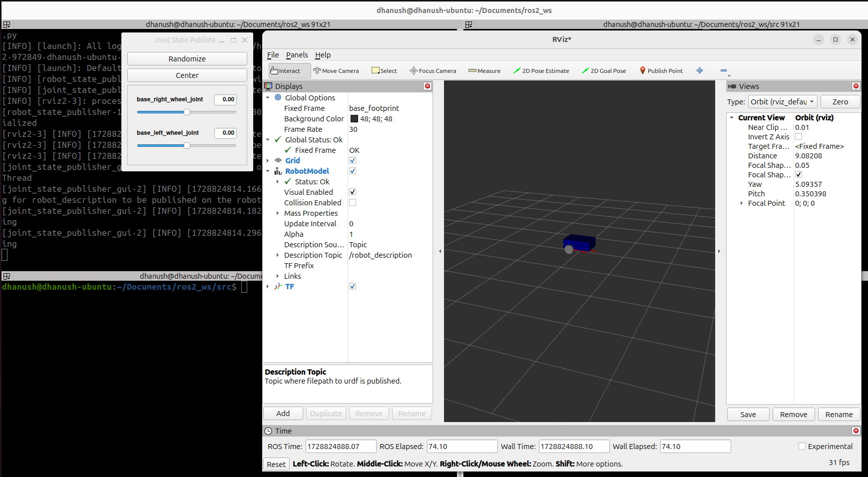Toggle the Grid display checkbox

(x=353, y=160)
